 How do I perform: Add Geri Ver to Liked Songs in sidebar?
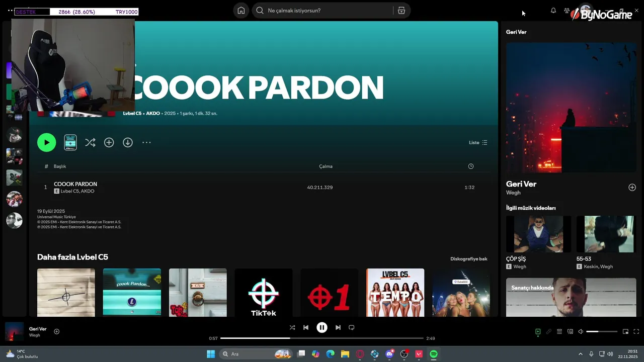point(632,188)
